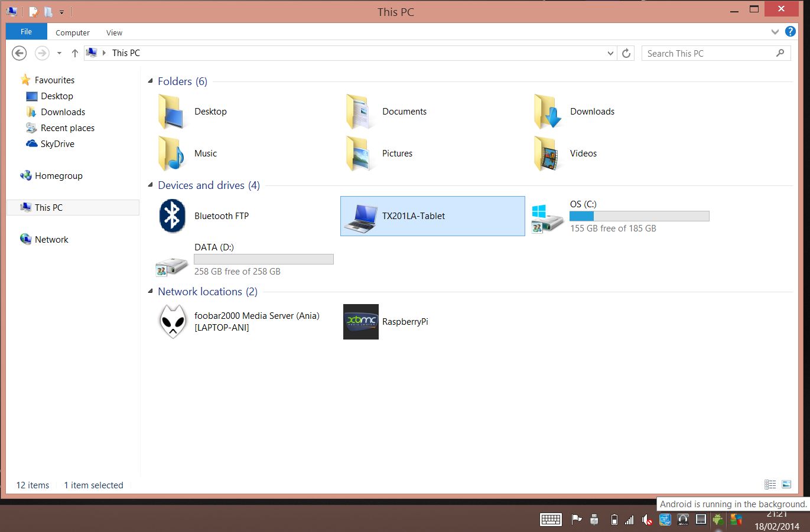Go up one level with Up arrow

pos(74,53)
